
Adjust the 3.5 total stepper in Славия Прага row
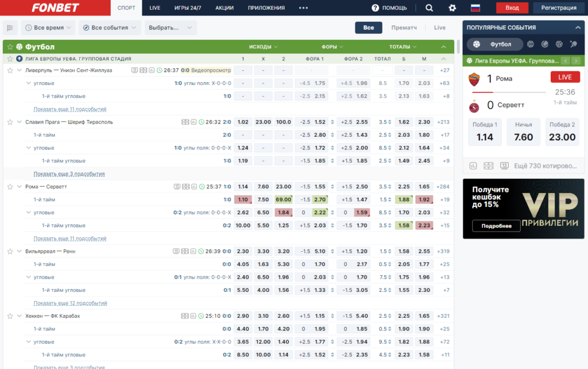(390, 122)
